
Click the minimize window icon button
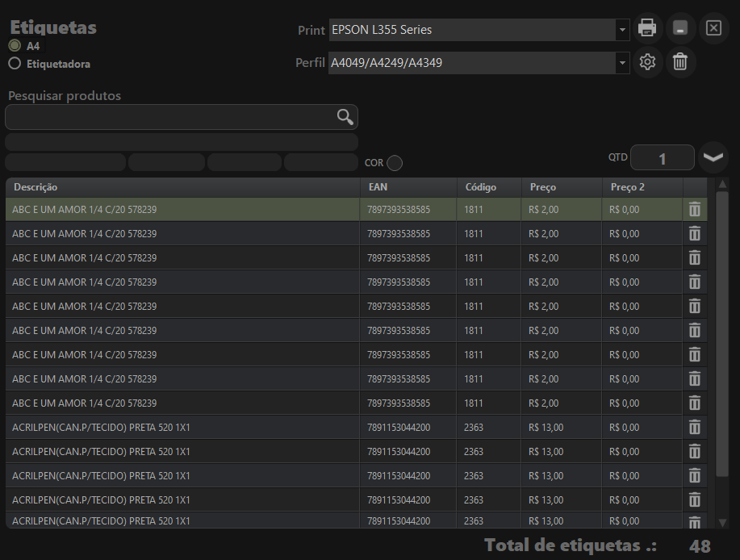680,28
